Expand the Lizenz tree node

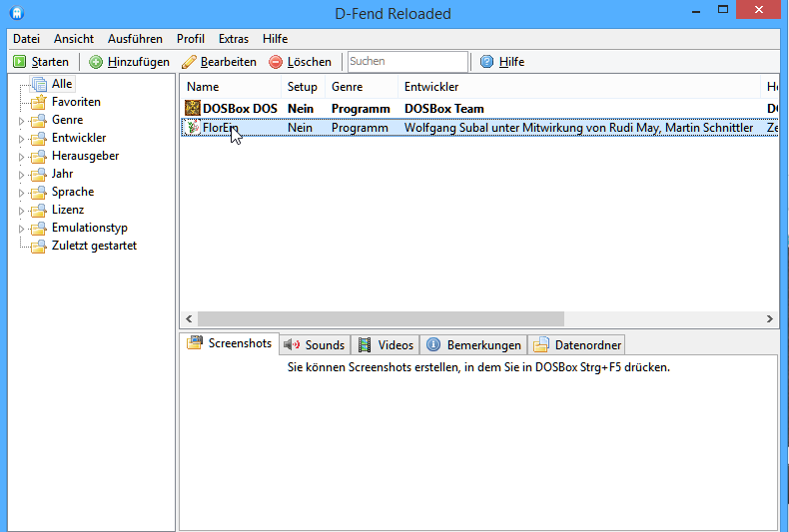pyautogui.click(x=21, y=212)
